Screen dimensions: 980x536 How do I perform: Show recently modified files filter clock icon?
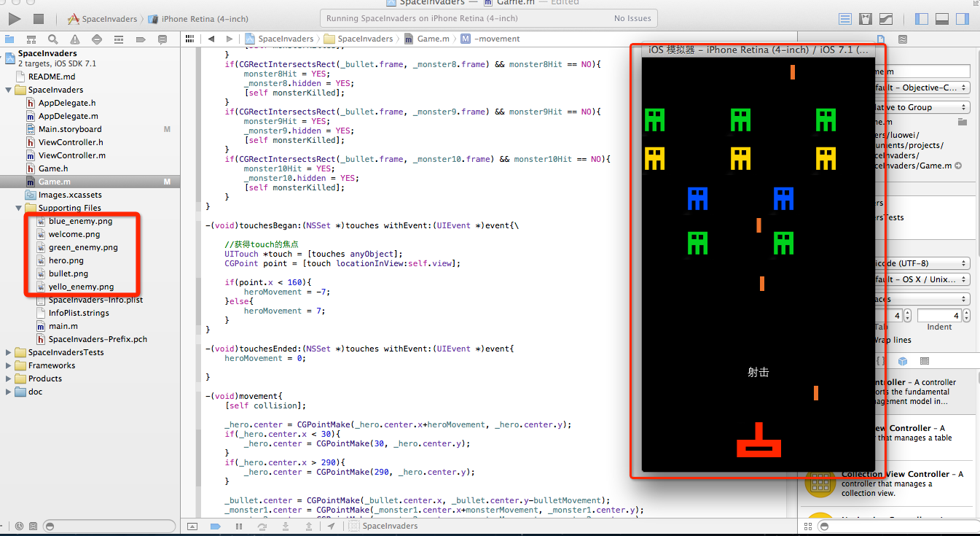[x=20, y=526]
